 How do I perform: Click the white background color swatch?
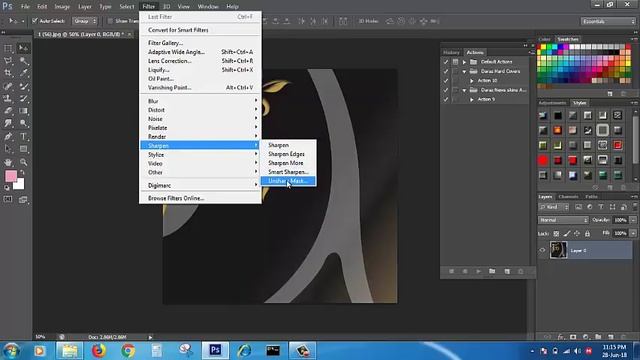point(19,184)
